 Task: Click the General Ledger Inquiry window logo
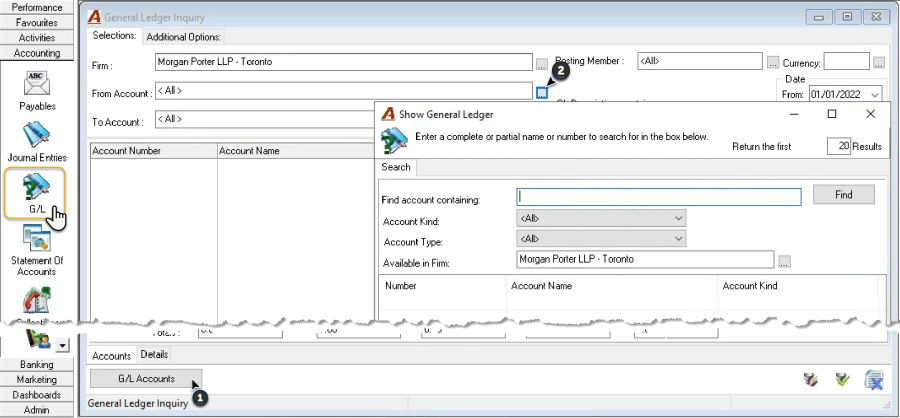(94, 17)
